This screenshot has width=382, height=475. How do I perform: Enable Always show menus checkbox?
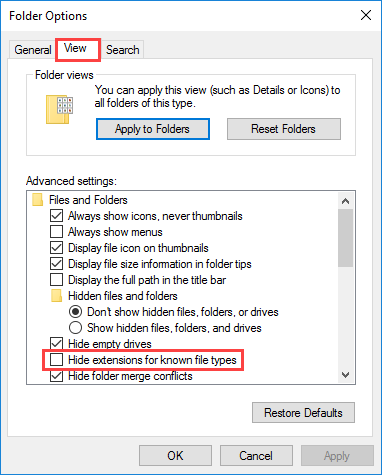[x=56, y=232]
